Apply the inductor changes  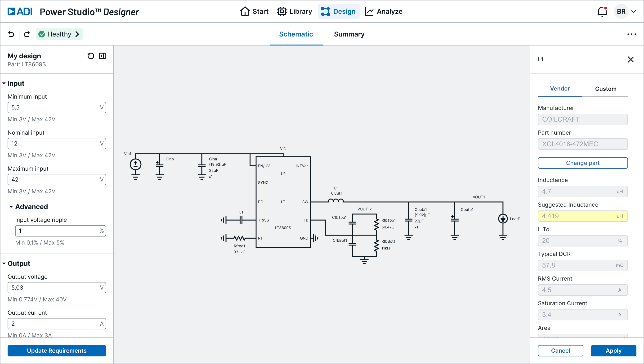613,350
